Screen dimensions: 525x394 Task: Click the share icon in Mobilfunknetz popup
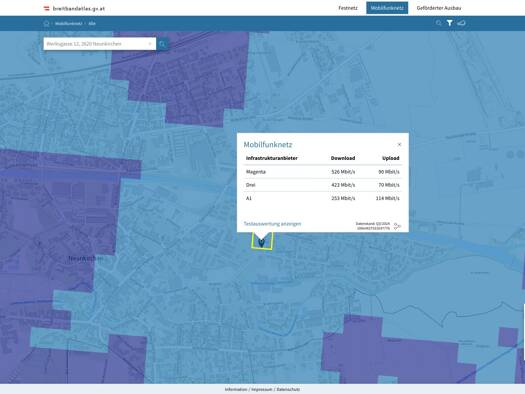397,226
